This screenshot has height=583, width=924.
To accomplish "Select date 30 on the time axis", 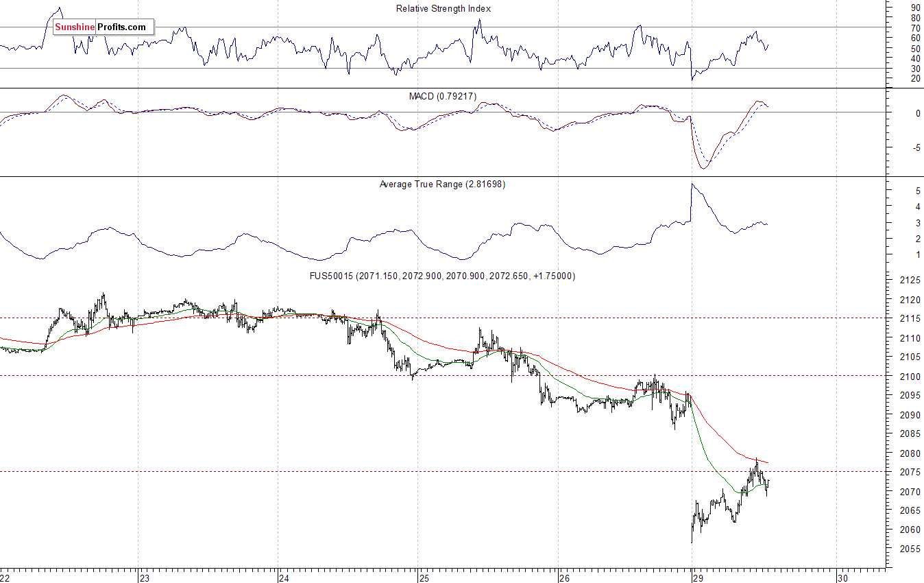I will (x=844, y=578).
